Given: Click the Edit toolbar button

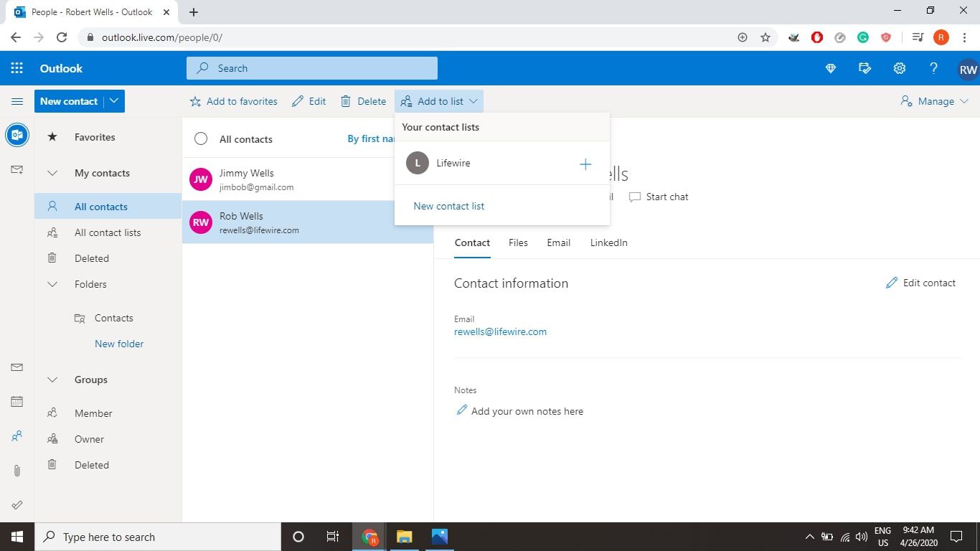Looking at the screenshot, I should (x=309, y=101).
